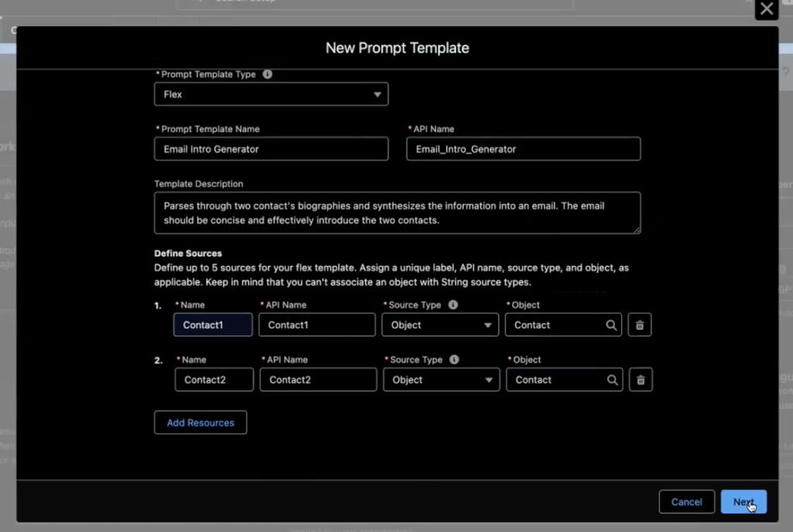Click search icon in first Contact object field
Image resolution: width=793 pixels, height=532 pixels.
tap(611, 325)
